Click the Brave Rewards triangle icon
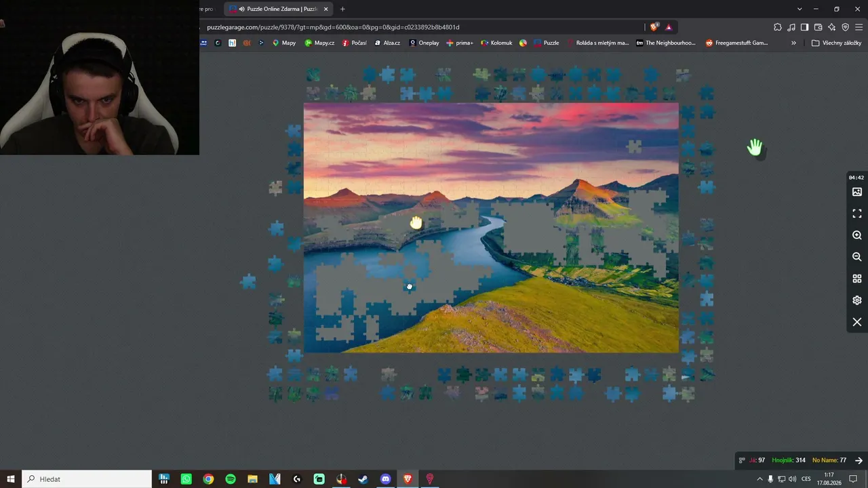Image resolution: width=868 pixels, height=488 pixels. pos(669,27)
